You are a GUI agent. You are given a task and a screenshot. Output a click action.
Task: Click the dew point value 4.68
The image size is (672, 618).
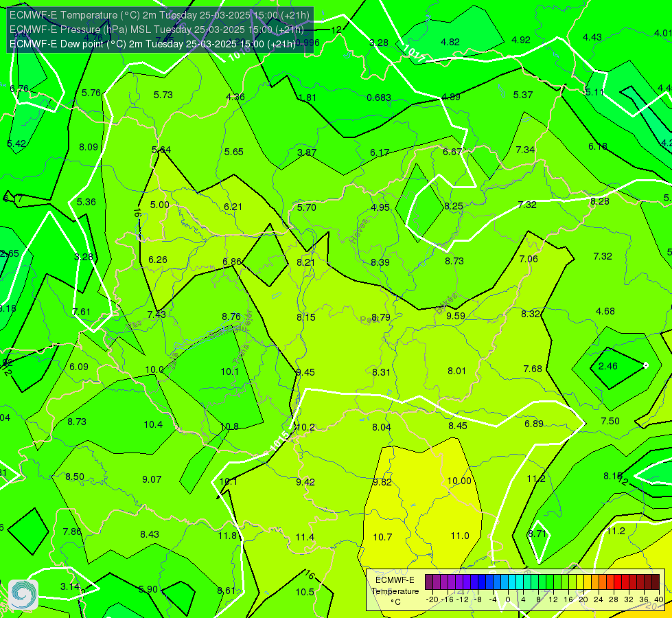click(605, 311)
